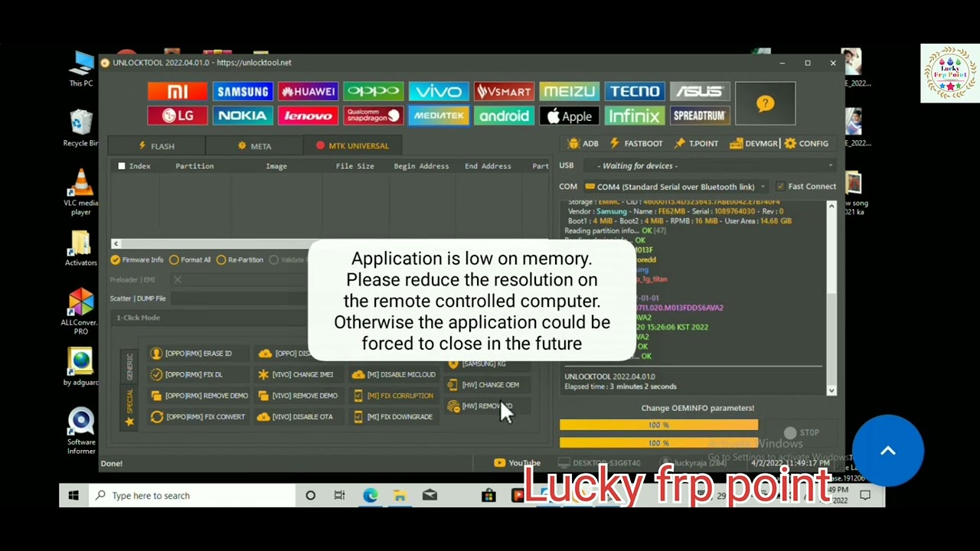Select the Vivo brand icon

pos(439,92)
